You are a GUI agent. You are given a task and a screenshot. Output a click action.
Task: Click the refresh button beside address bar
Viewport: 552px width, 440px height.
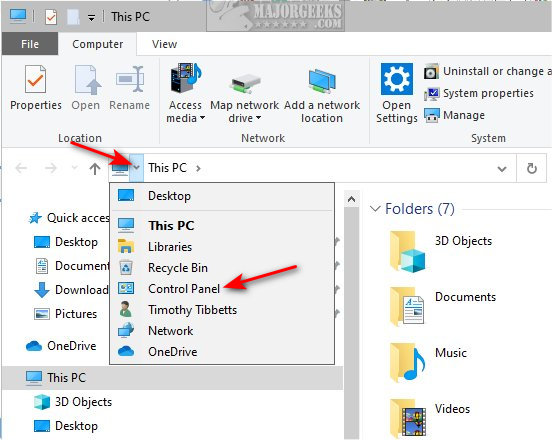tap(532, 168)
